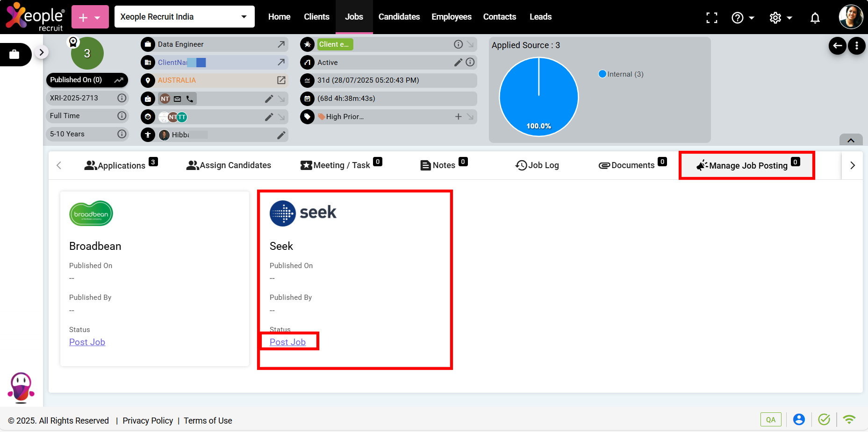This screenshot has height=432, width=868.
Task: Show info for XRI-2025-2713
Action: click(x=122, y=98)
